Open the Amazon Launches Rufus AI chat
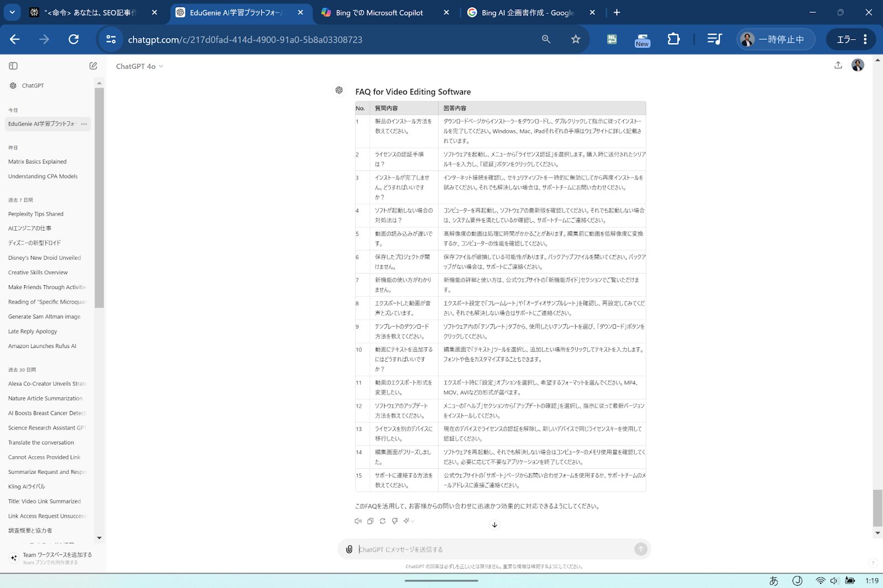 click(42, 346)
